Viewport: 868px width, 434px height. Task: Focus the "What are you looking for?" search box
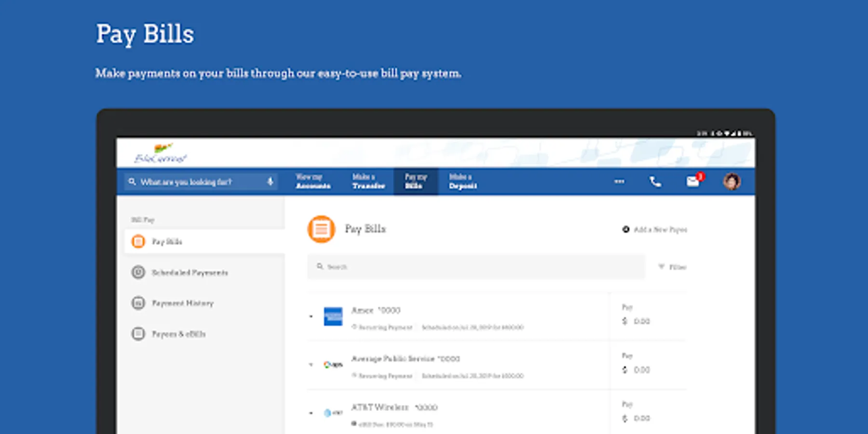coord(201,182)
